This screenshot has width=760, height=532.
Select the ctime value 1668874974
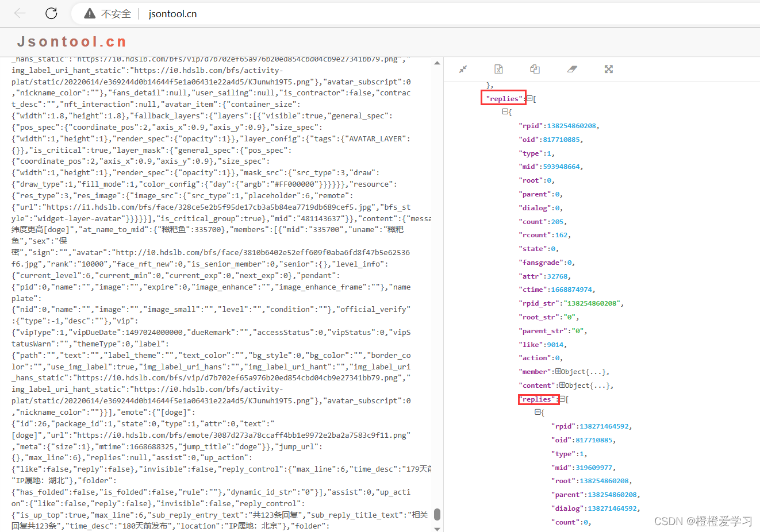click(x=571, y=289)
